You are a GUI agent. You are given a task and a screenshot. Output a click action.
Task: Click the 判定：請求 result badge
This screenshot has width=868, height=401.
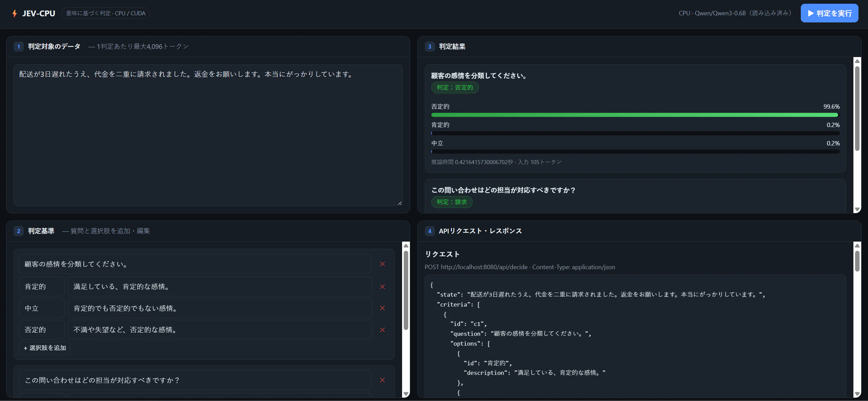point(452,202)
